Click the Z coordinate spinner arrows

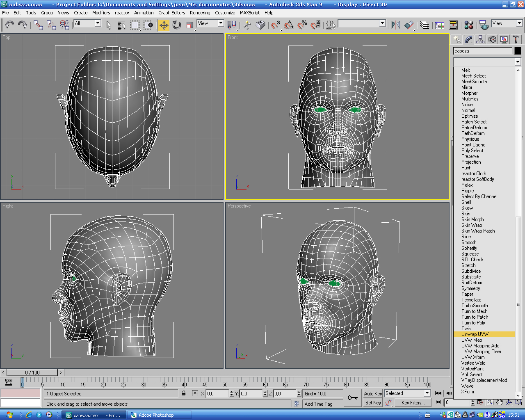pos(299,394)
